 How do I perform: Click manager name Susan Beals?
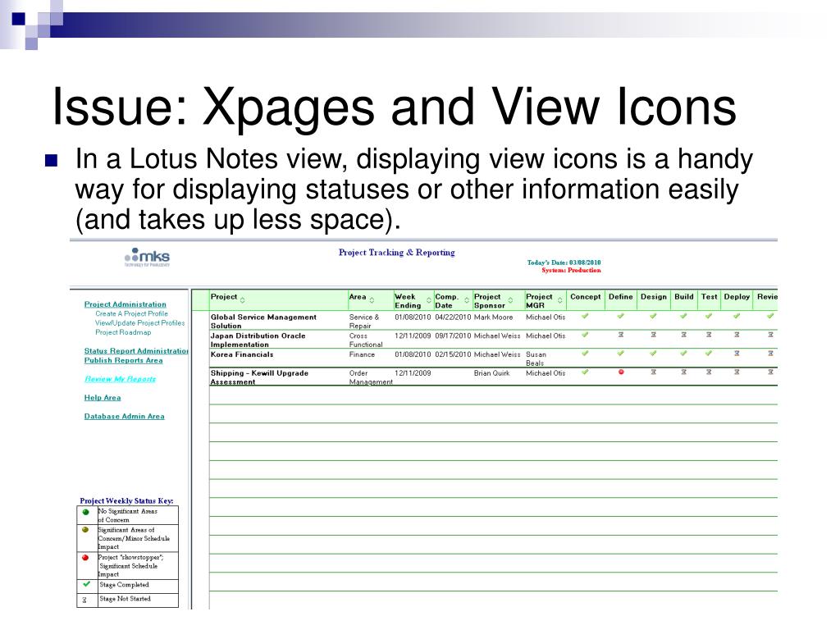pos(536,359)
